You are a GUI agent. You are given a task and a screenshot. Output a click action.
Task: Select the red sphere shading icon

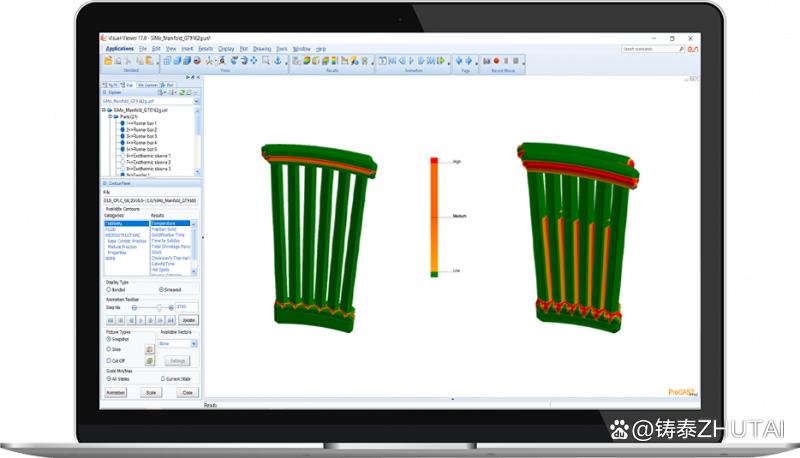(x=197, y=61)
